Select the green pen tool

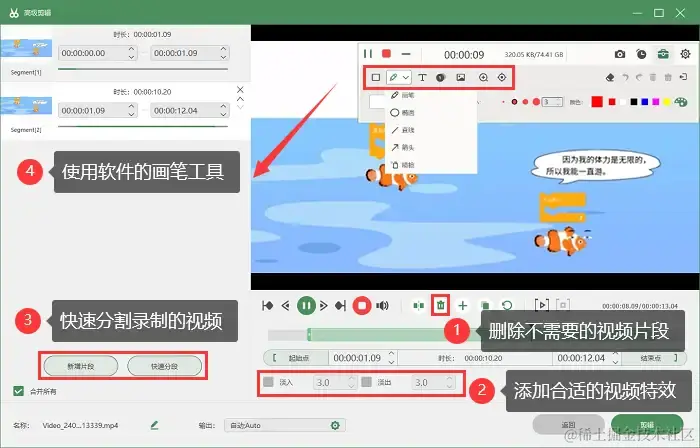[393, 78]
